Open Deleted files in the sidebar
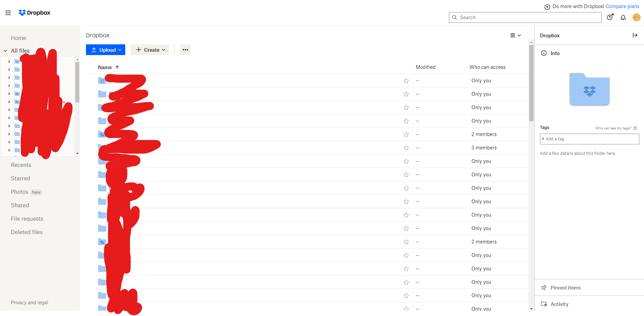Viewport: 644px width, 316px height. 27,232
